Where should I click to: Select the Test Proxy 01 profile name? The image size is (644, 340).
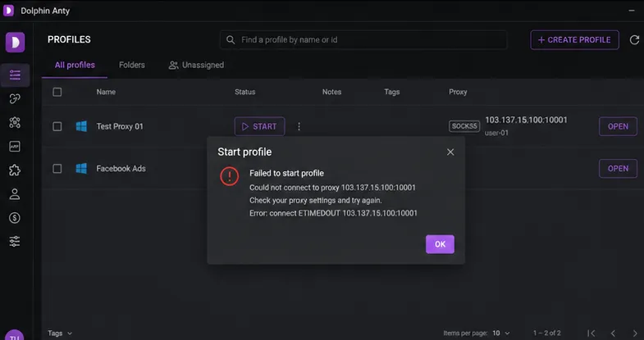point(120,126)
